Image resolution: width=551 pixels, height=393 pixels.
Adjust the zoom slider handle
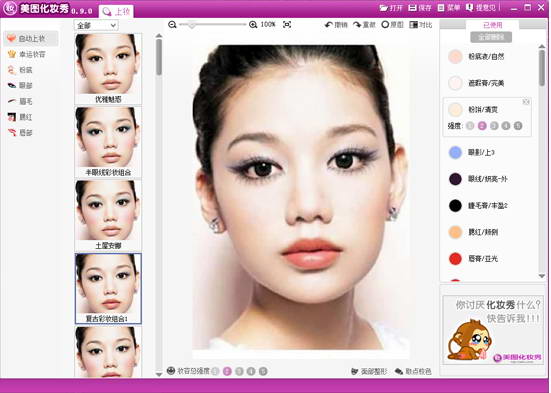(192, 25)
